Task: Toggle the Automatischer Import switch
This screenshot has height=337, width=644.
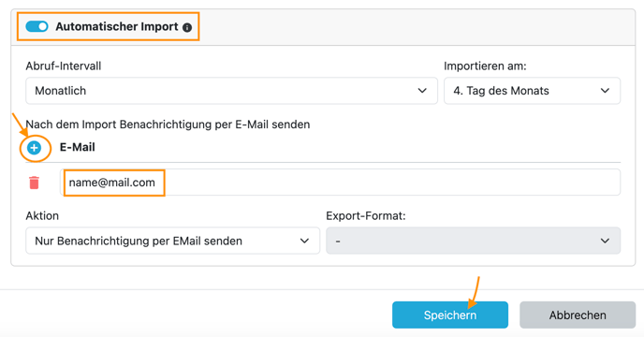Action: point(37,27)
